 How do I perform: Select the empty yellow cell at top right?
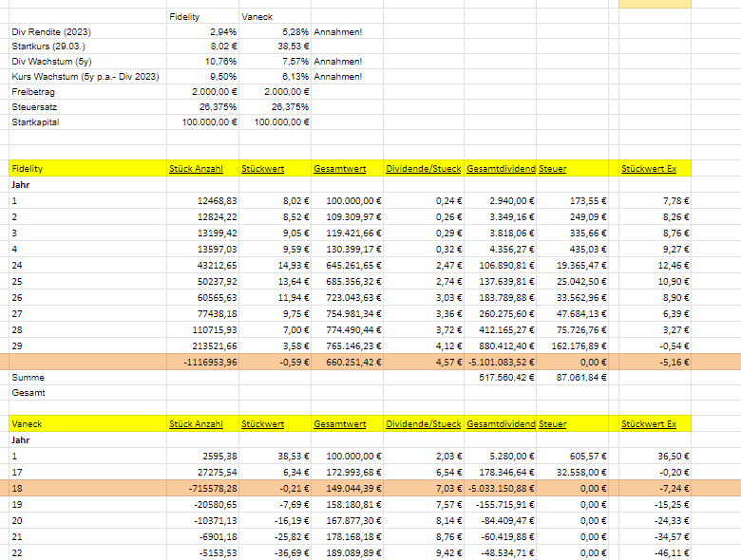coord(655,4)
